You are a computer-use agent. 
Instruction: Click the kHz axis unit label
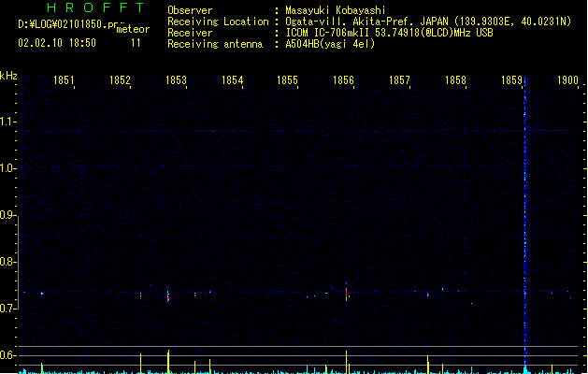(x=8, y=76)
